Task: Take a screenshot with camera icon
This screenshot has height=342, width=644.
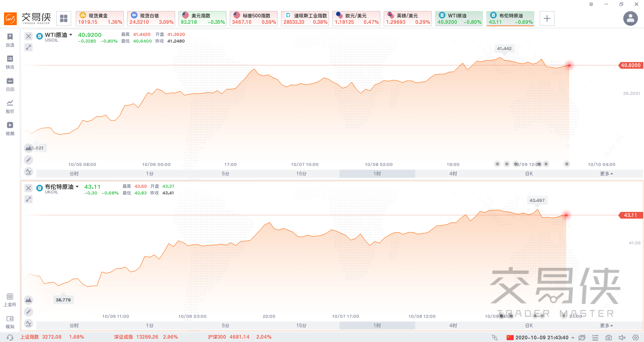Action: click(609, 337)
